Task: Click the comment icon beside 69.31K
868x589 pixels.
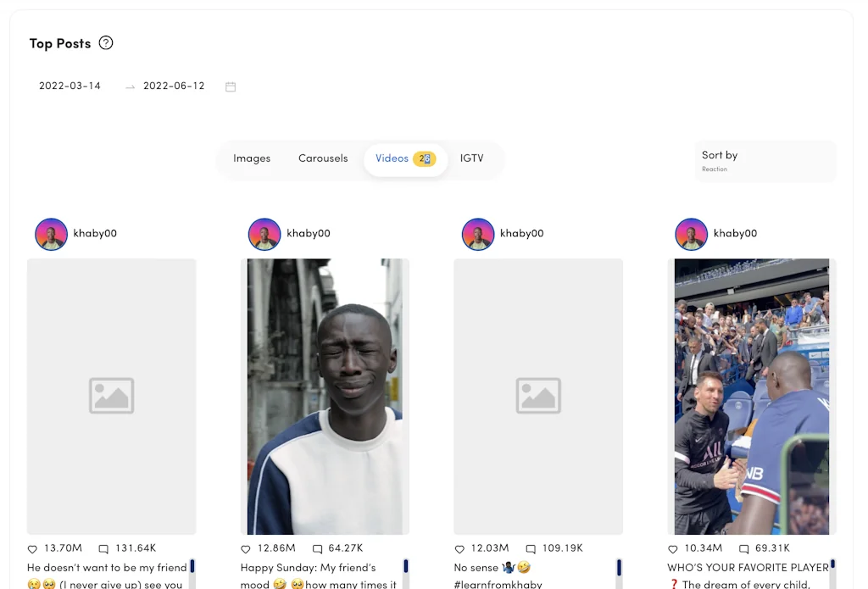Action: point(744,549)
